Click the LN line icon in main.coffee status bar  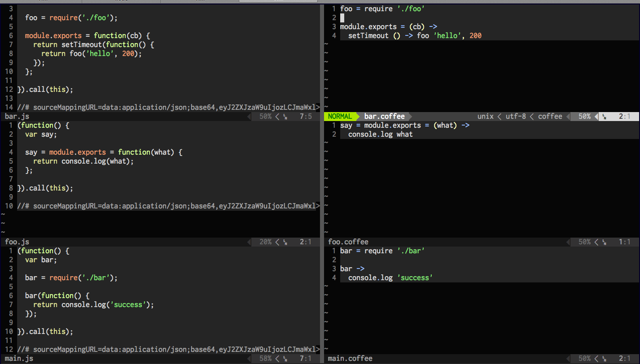[x=604, y=359]
